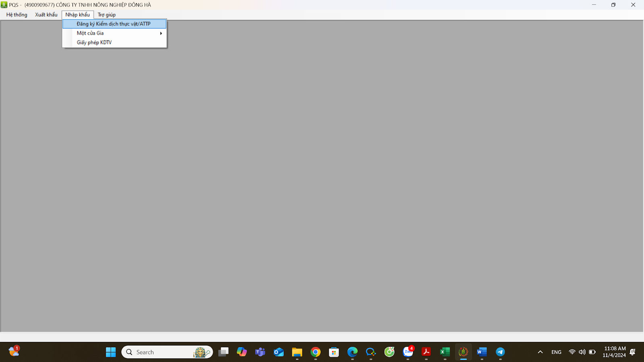Launch Copilot from the taskbar

pyautogui.click(x=242, y=352)
